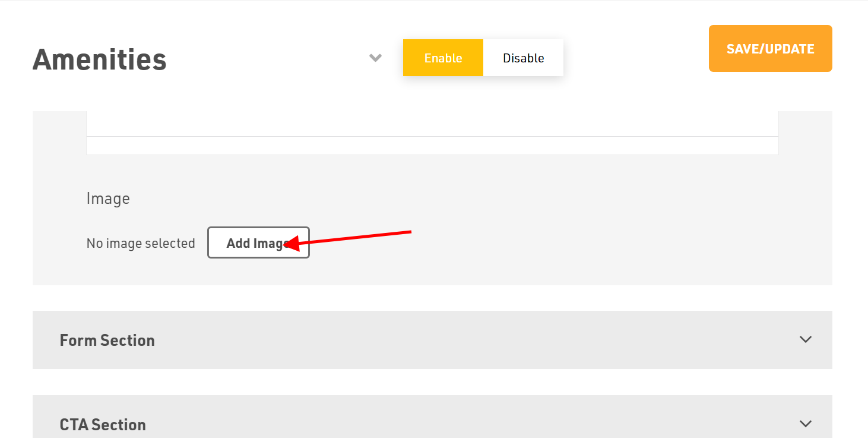Click the editor's bottom status strip
The image size is (868, 438).
[432, 146]
